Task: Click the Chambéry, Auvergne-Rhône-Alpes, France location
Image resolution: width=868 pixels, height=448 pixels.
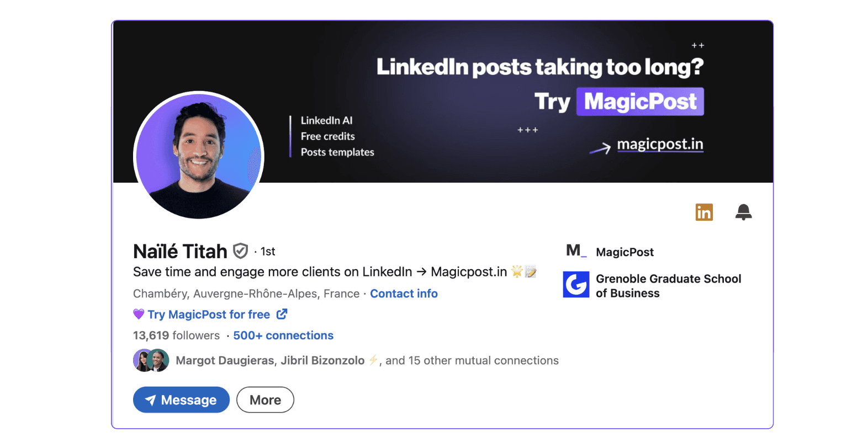Action: pyautogui.click(x=246, y=294)
